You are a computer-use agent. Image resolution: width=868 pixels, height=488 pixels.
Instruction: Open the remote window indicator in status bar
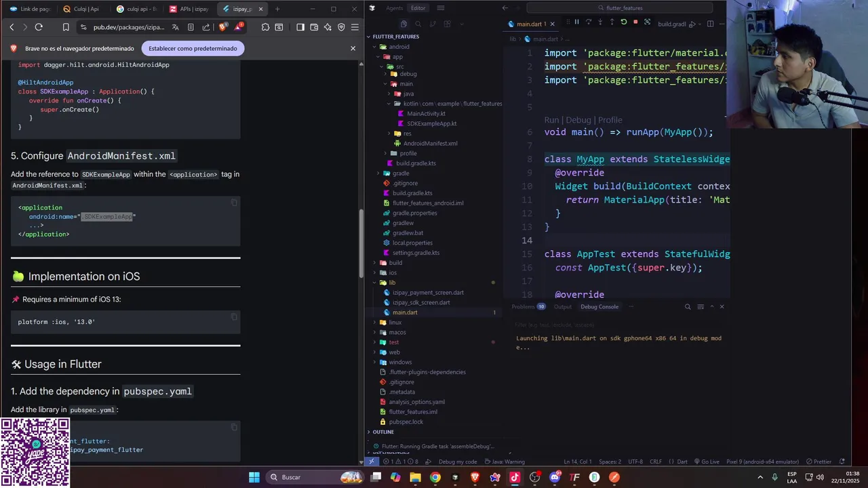click(372, 462)
